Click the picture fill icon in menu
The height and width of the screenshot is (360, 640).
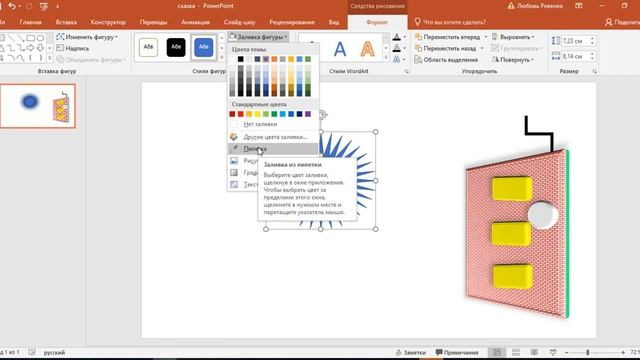click(x=234, y=161)
